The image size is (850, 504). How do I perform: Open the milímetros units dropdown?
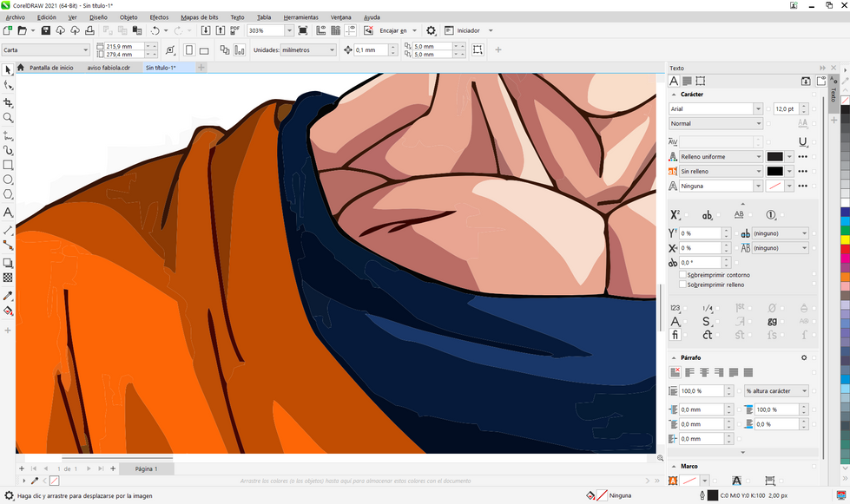click(x=332, y=49)
